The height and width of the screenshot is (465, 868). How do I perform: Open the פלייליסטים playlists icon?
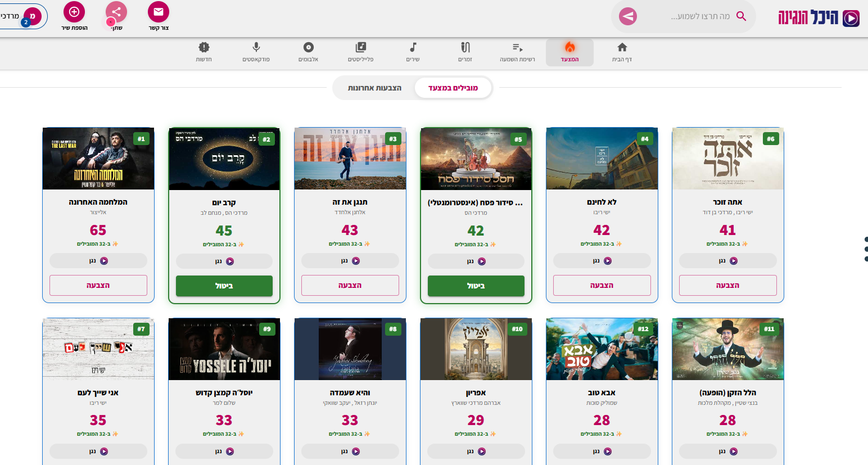tap(360, 47)
